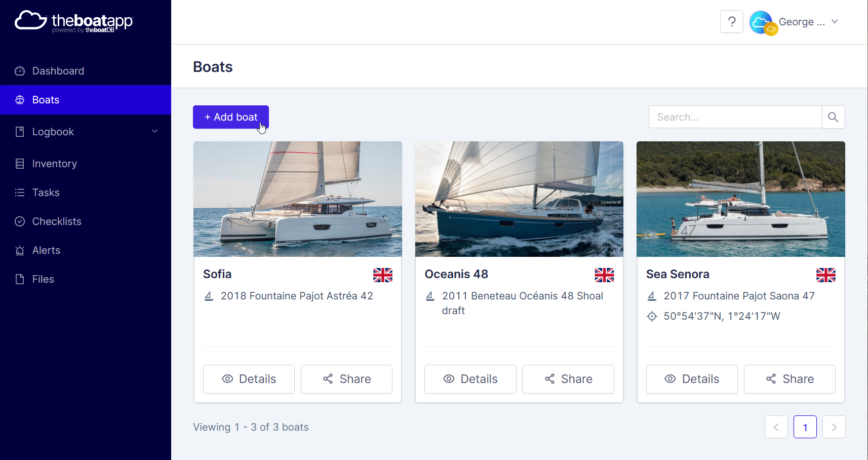
Task: Share the Sea Senora boat
Action: coord(790,379)
